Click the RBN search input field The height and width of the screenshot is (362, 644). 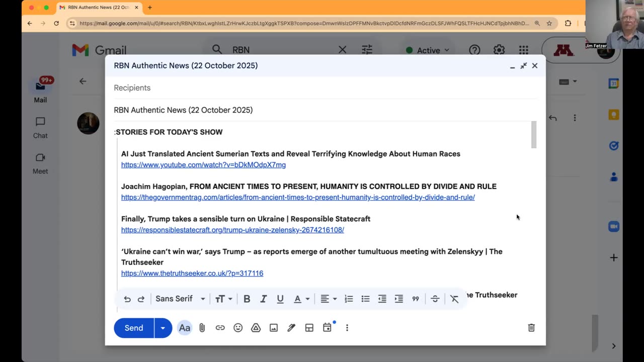pyautogui.click(x=282, y=50)
